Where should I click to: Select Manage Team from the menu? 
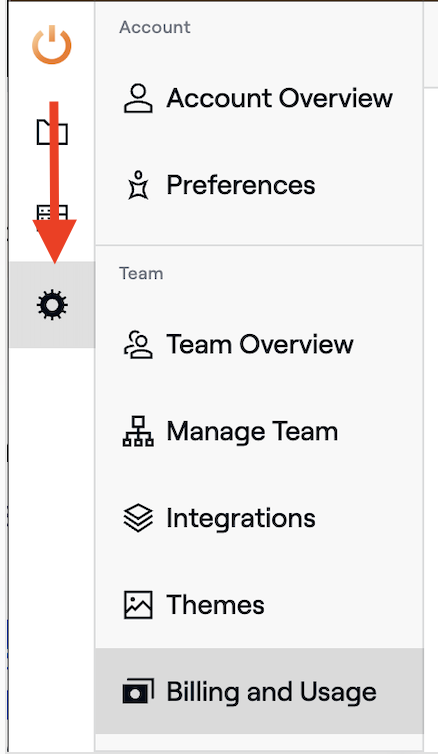click(259, 431)
